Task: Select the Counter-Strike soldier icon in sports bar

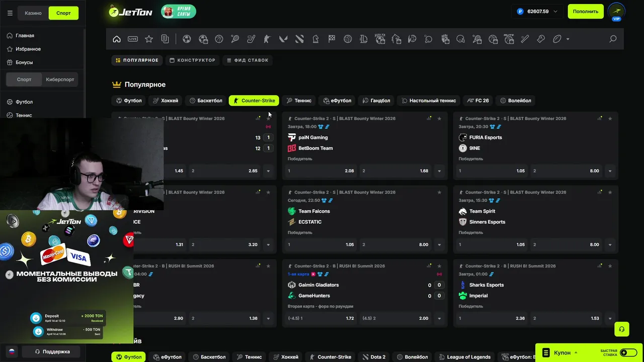Action: pos(267,39)
